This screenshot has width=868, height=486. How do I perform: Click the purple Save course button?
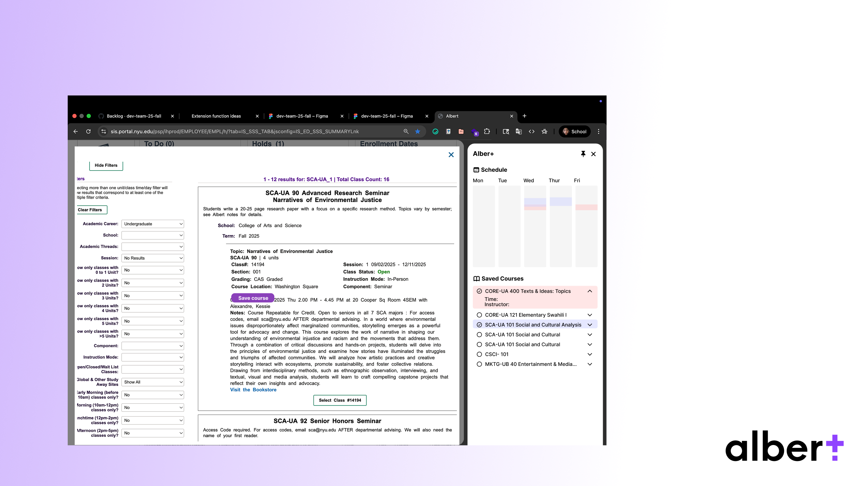tap(253, 298)
